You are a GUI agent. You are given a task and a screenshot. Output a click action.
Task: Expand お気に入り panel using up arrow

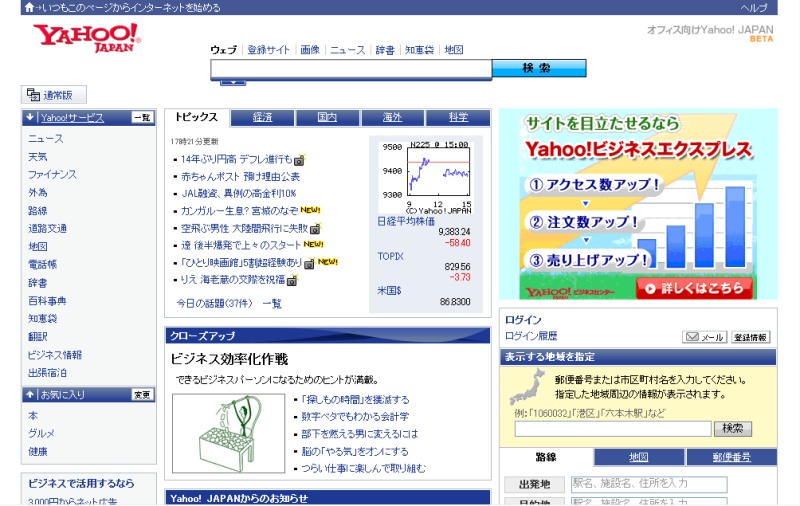30,394
